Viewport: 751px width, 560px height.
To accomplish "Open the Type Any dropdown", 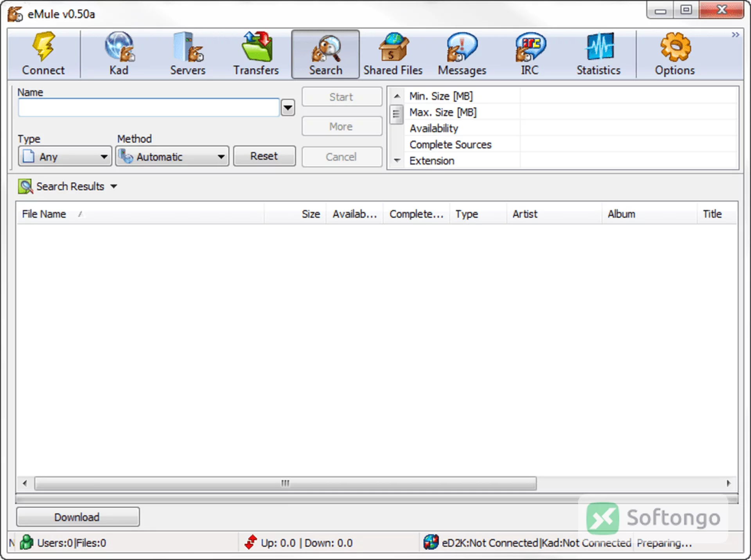I will [x=65, y=156].
